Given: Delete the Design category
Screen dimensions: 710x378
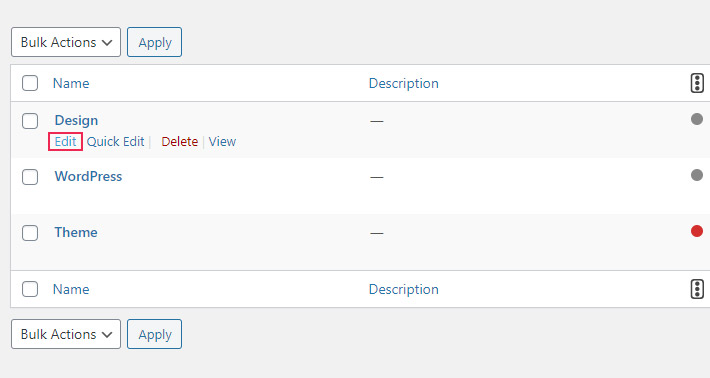Looking at the screenshot, I should click(x=180, y=142).
